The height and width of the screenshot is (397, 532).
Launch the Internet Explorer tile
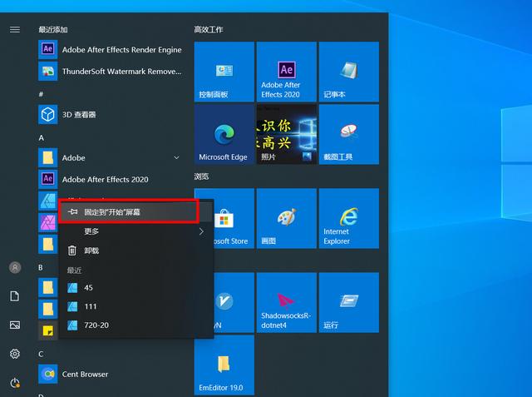point(348,218)
